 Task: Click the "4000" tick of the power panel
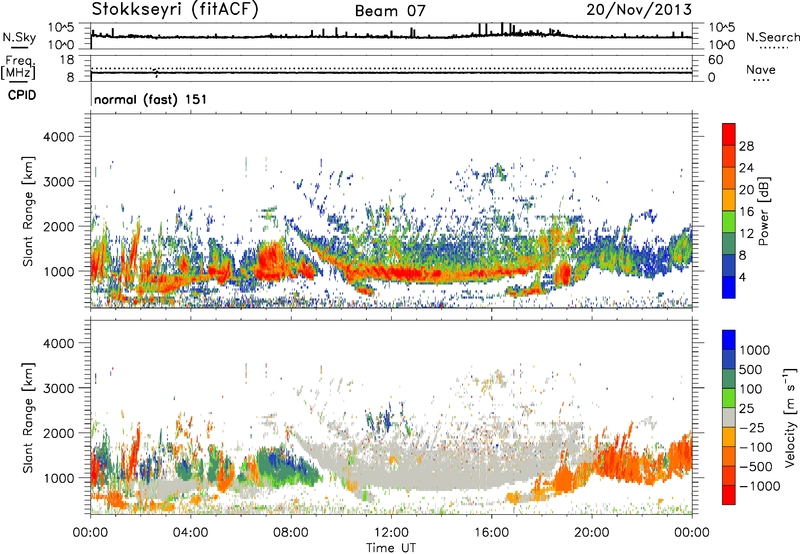(x=58, y=137)
